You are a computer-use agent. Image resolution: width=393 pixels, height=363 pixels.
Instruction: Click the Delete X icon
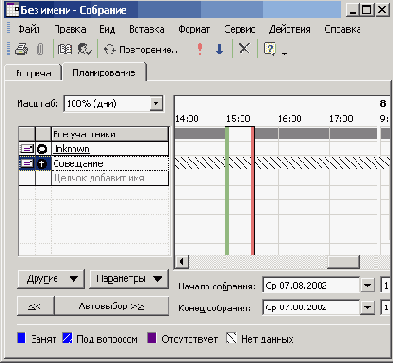coord(244,49)
